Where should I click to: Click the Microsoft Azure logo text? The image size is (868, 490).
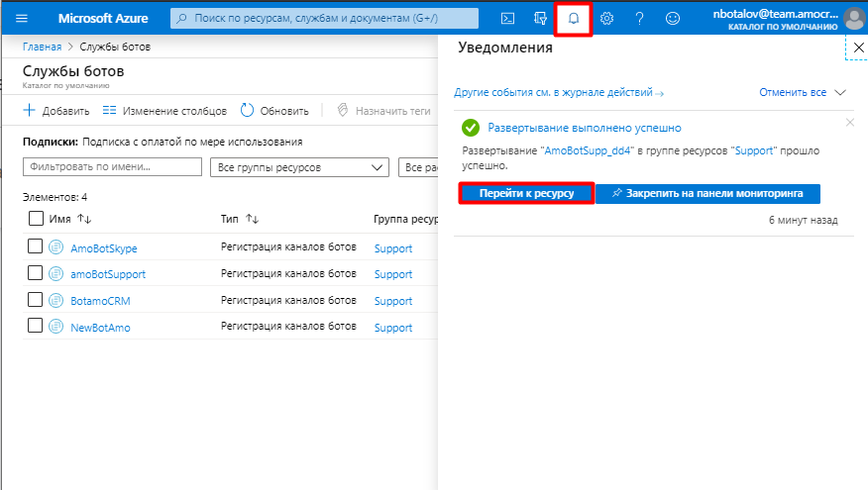(x=103, y=18)
